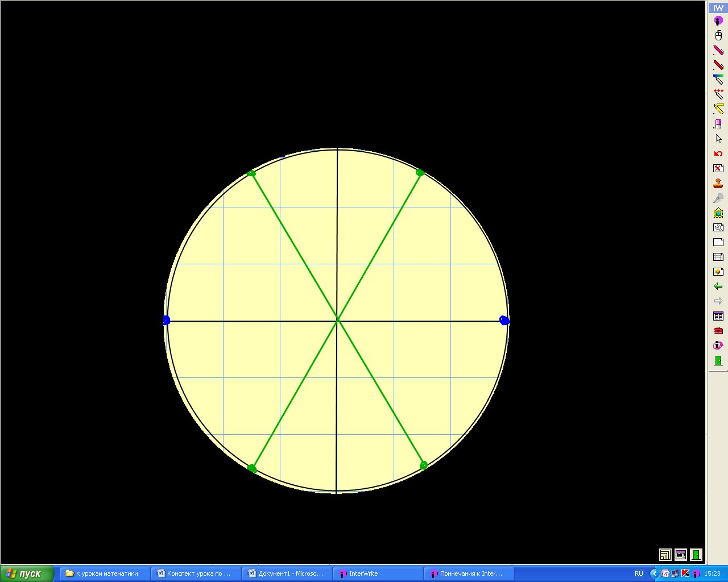Switch to Mouse Mode tool
The image size is (728, 582).
point(718,36)
